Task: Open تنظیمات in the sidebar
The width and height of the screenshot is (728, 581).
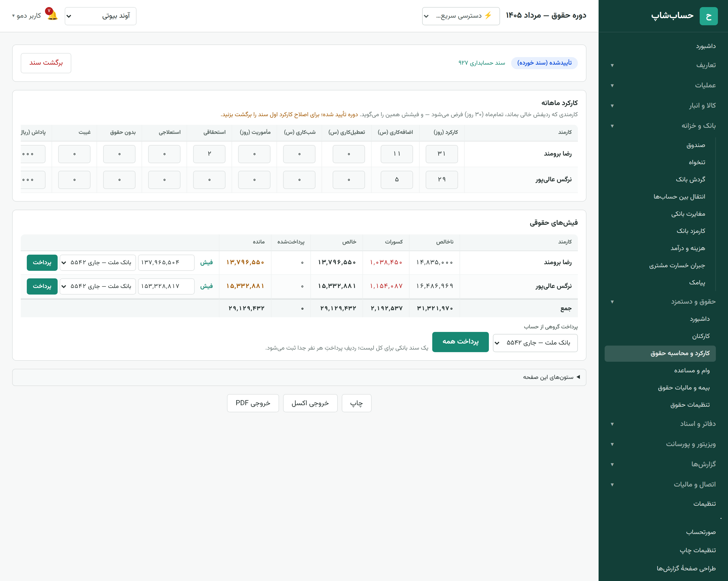Action: [x=704, y=504]
